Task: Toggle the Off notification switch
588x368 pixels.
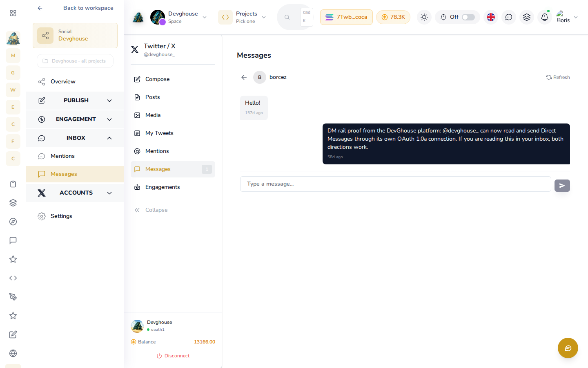Action: [468, 17]
